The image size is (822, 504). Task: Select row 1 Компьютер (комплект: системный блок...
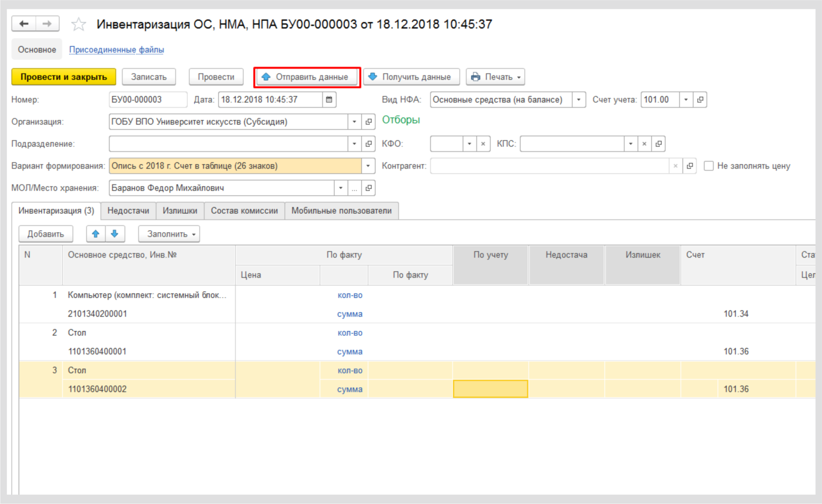tap(147, 295)
